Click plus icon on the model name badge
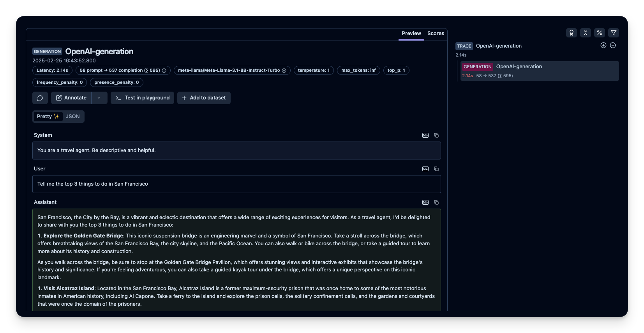 click(284, 71)
